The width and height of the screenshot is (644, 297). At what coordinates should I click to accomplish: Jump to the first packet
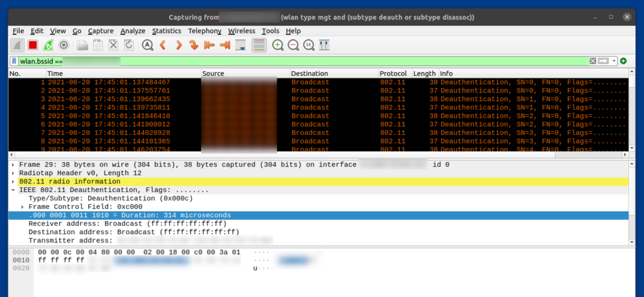tap(209, 45)
